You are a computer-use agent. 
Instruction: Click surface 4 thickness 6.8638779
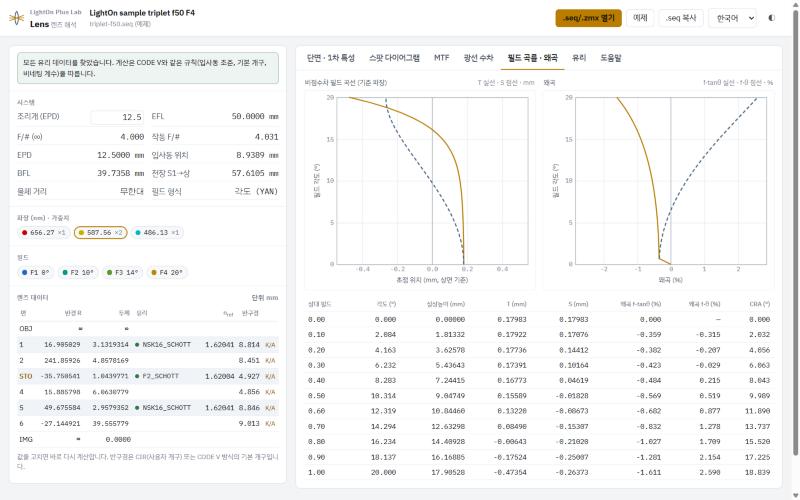110,392
